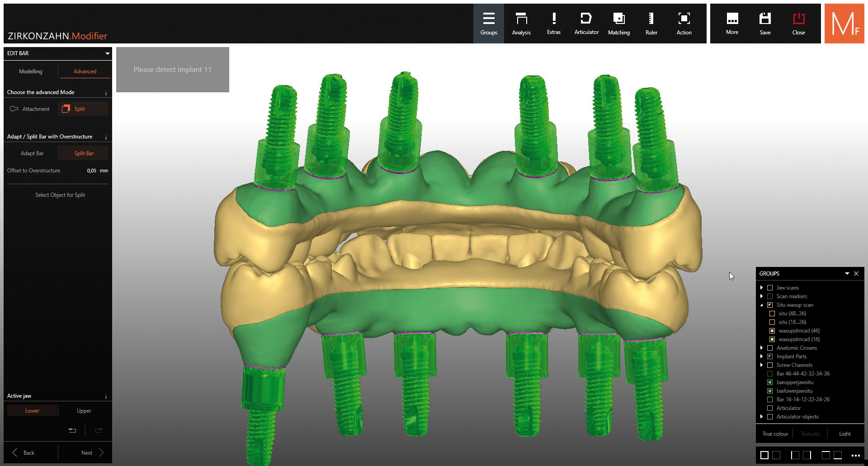Select Upper as active jaw
The image size is (868, 466).
(x=84, y=411)
